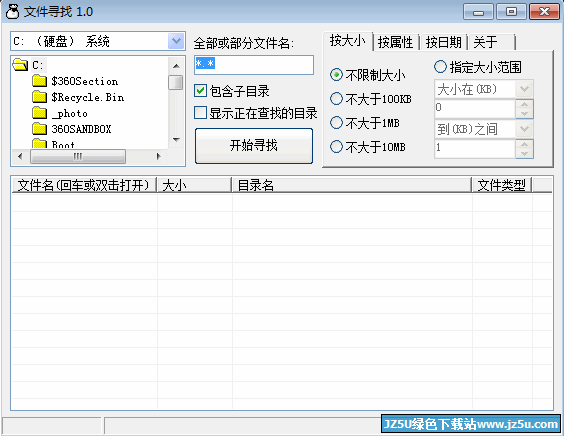Click the _photo folder icon

[x=39, y=113]
